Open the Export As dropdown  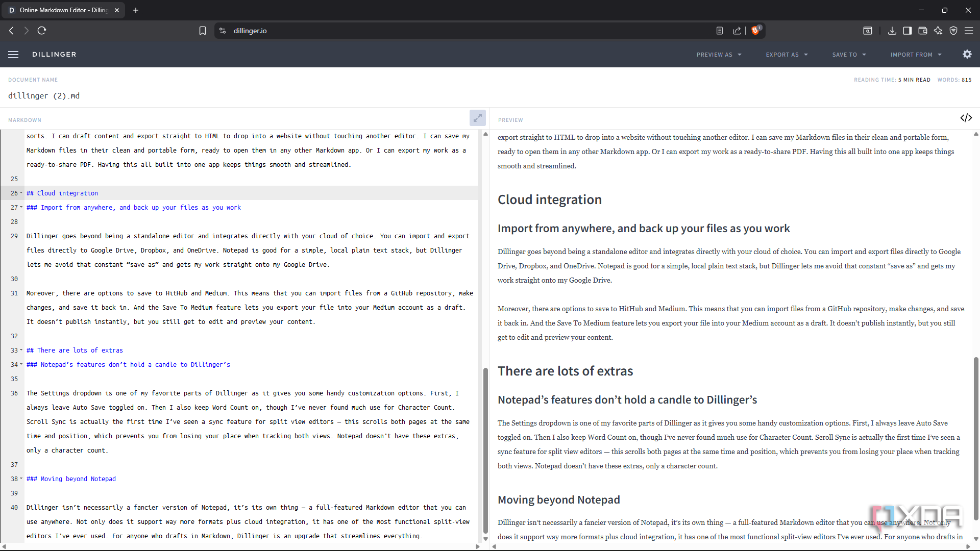point(787,55)
